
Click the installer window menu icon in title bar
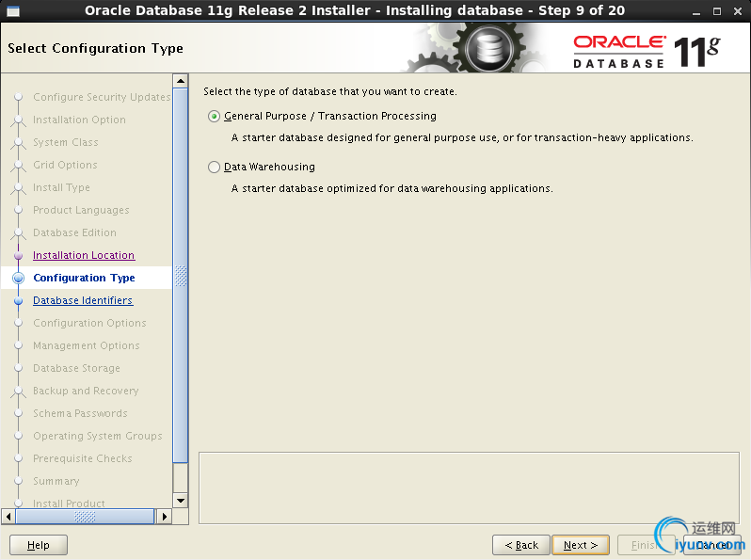[x=13, y=10]
